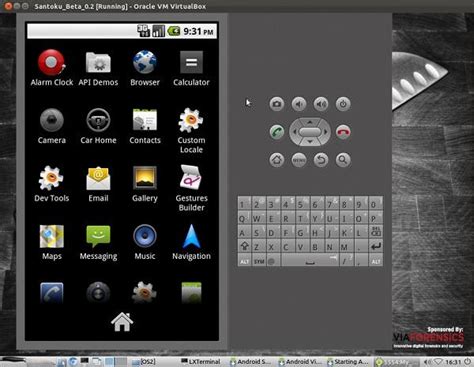474x367 pixels.
Task: Click the emulator MENU hardware button
Action: click(299, 160)
